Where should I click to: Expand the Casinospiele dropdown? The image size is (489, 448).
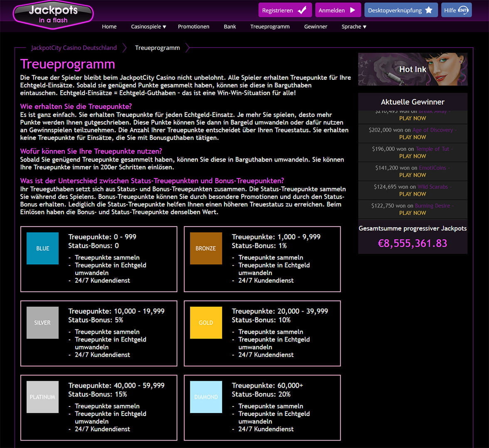(148, 27)
